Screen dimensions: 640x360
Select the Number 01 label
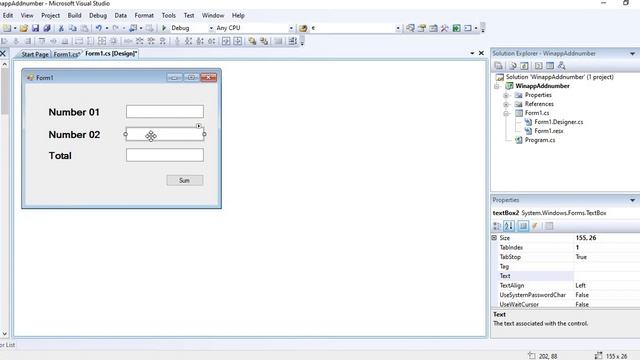click(x=74, y=112)
